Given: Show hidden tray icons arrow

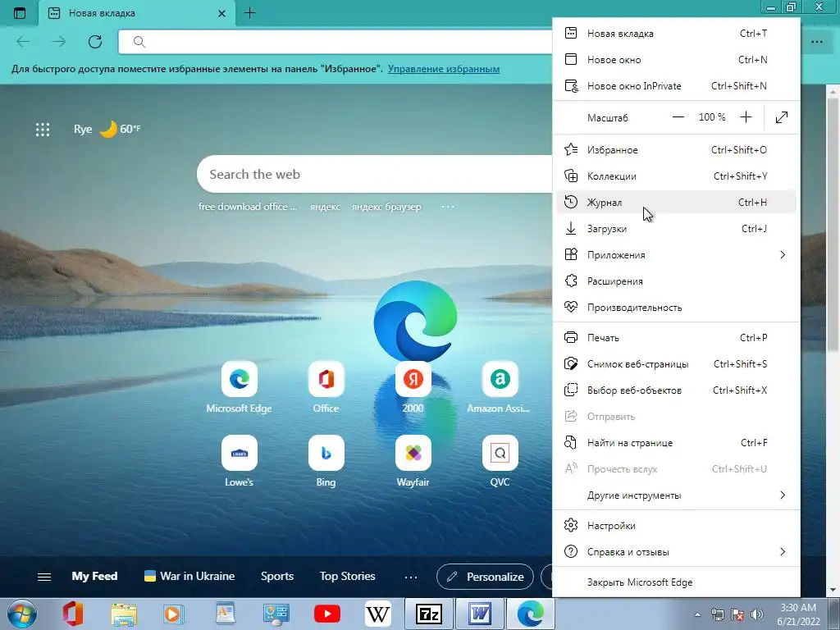Looking at the screenshot, I should coord(697,614).
